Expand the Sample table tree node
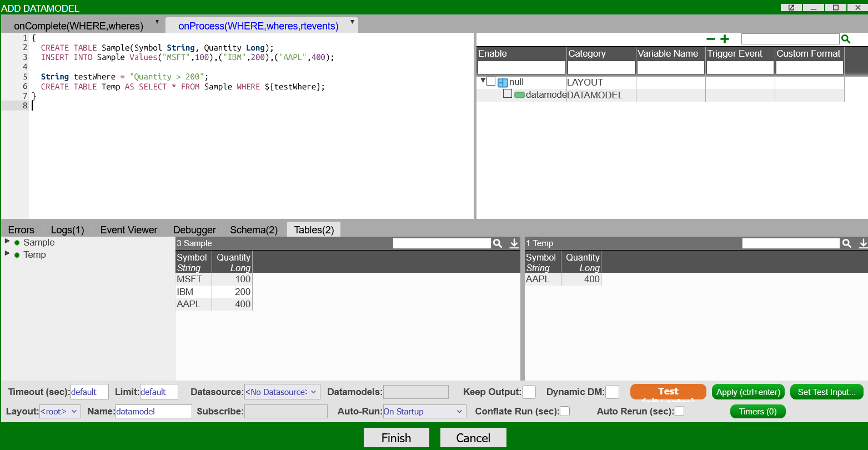The width and height of the screenshot is (868, 450). pyautogui.click(x=7, y=242)
